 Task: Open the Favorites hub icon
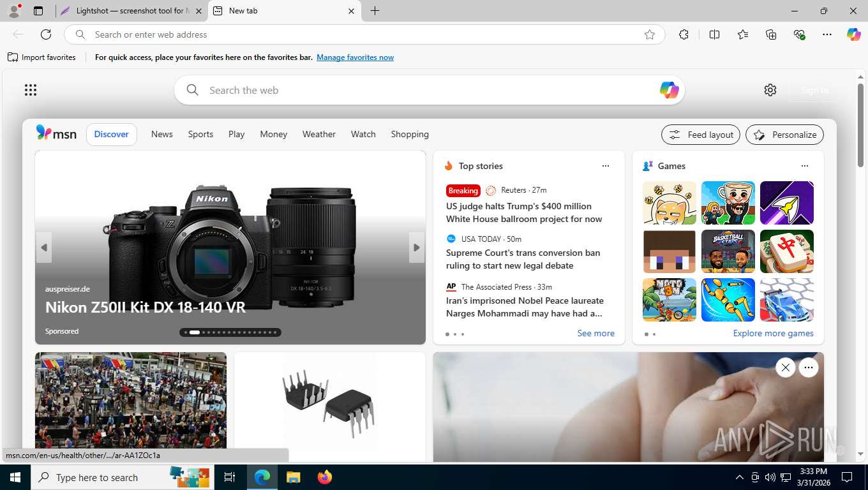(743, 34)
